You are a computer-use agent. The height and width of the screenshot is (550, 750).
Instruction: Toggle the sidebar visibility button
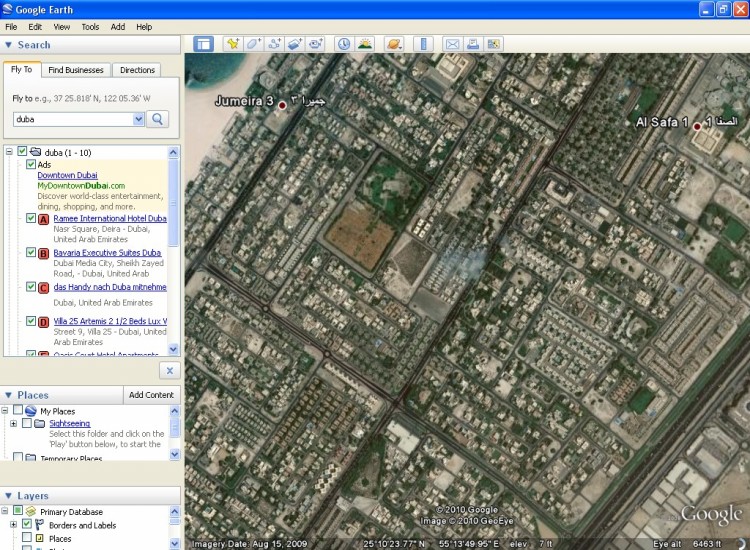(x=203, y=44)
